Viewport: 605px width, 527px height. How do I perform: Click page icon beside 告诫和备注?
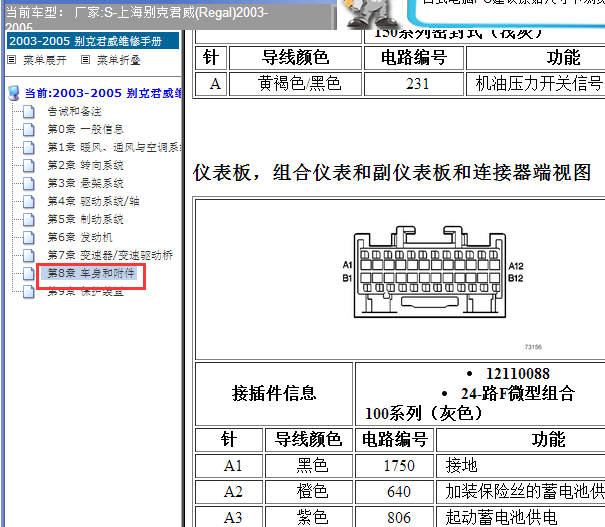(28, 112)
